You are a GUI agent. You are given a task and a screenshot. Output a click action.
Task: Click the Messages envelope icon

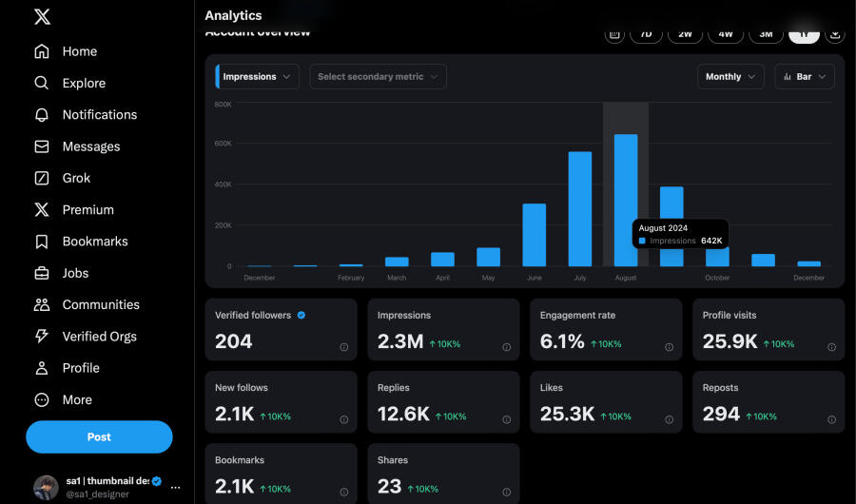click(42, 146)
